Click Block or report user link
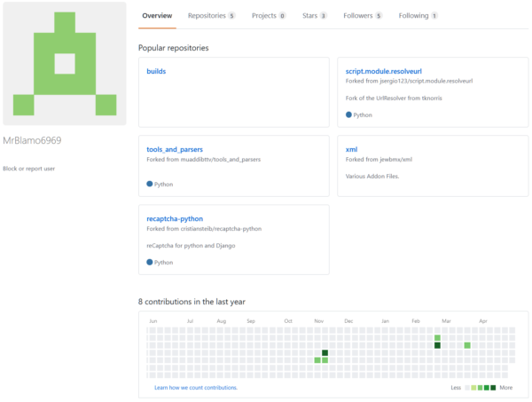The width and height of the screenshot is (532, 402). pos(29,169)
